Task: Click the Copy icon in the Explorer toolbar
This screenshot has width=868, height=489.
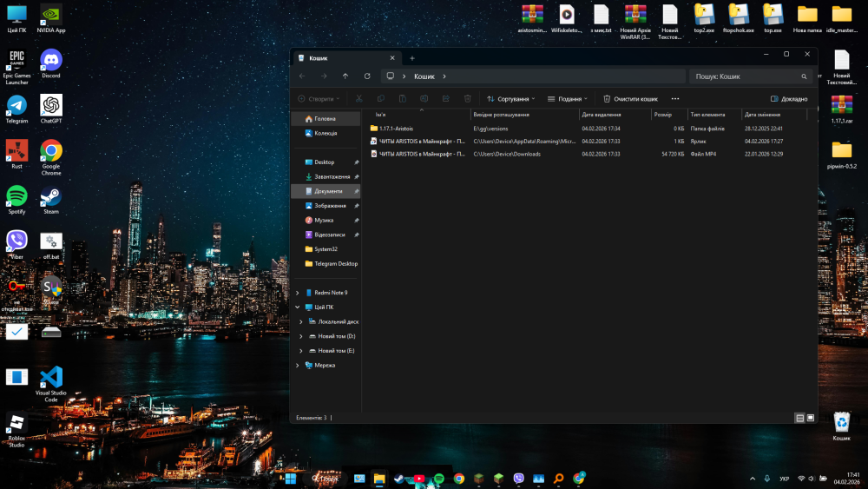Action: [x=381, y=98]
